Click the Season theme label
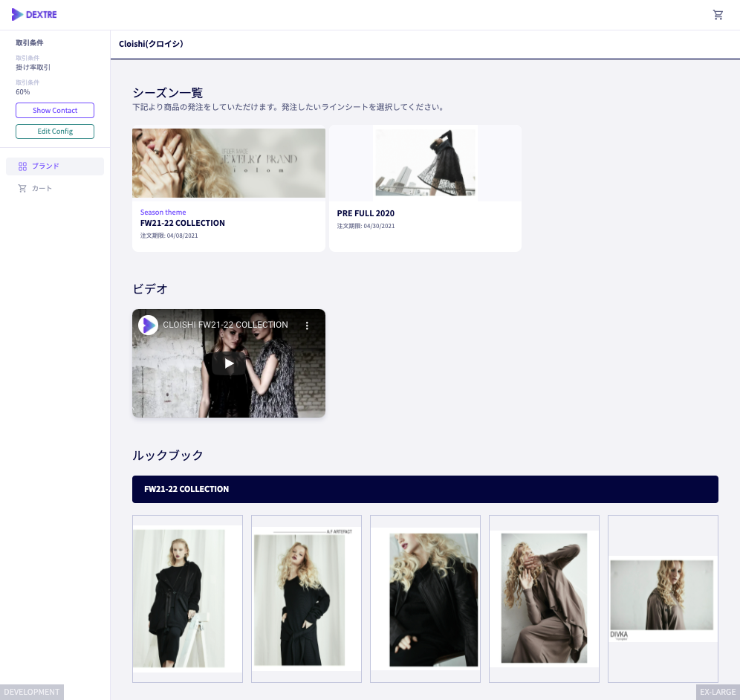The image size is (740, 700). (163, 213)
